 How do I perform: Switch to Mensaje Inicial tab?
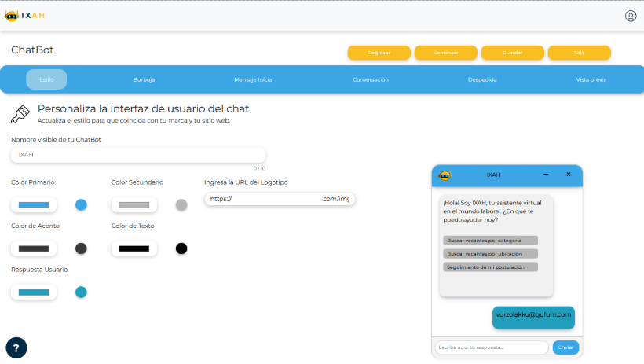[254, 79]
